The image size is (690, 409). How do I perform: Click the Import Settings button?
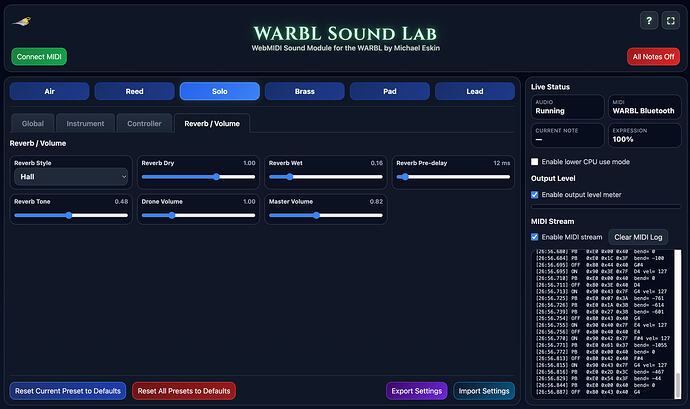tap(484, 391)
